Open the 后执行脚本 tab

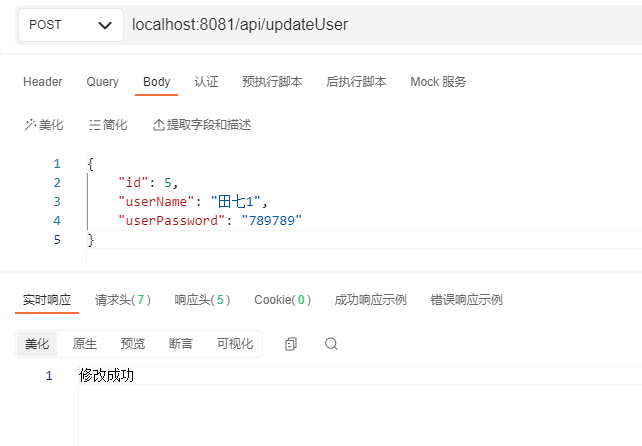pos(356,82)
